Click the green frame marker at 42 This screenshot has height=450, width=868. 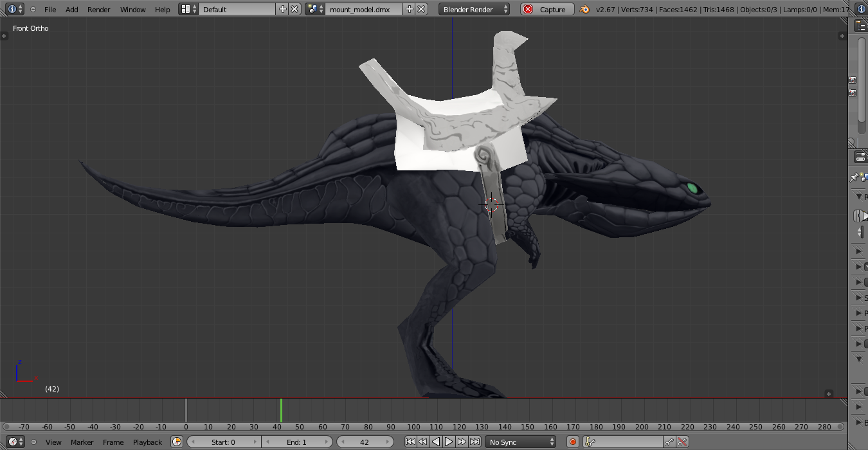(281, 410)
